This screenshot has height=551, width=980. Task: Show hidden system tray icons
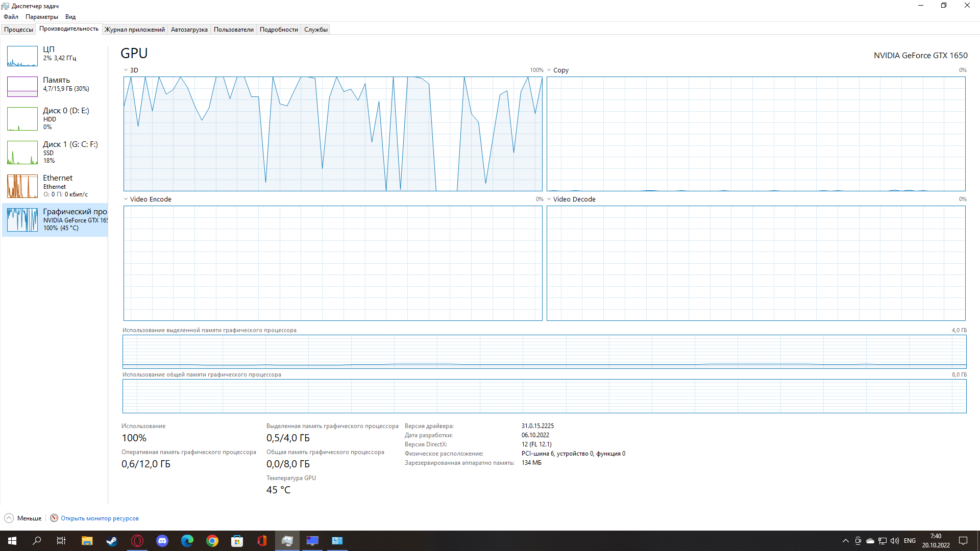click(x=846, y=541)
